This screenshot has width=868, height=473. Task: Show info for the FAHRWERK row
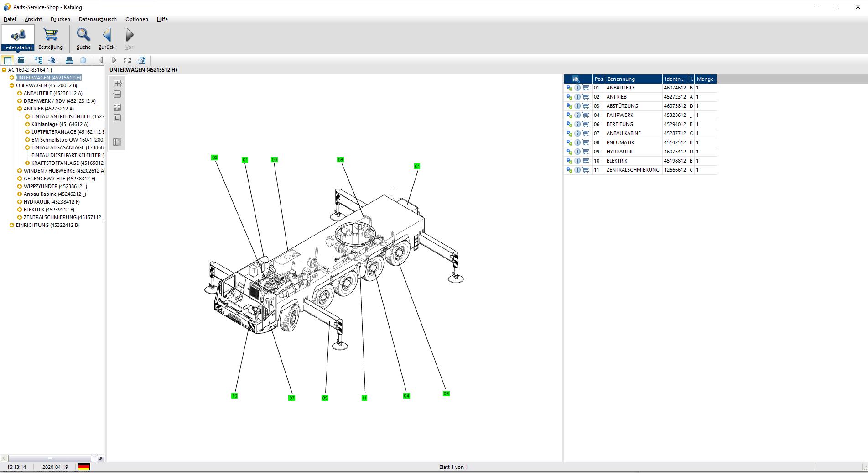pos(577,115)
